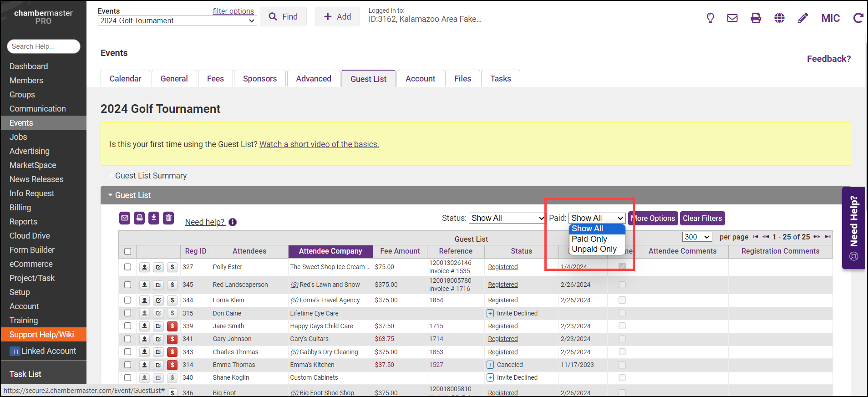Click the lightbulb icon in top header
This screenshot has height=397, width=868.
710,18
